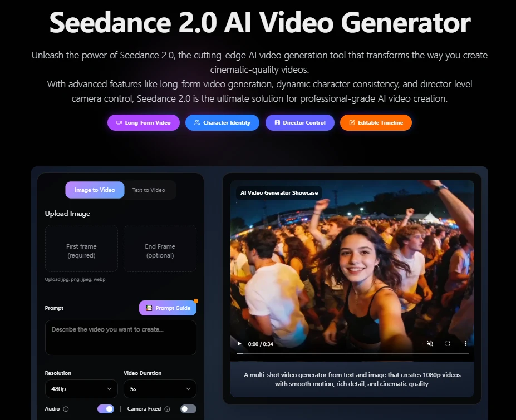
Task: Expand the Video Duration dropdown
Action: (x=160, y=389)
